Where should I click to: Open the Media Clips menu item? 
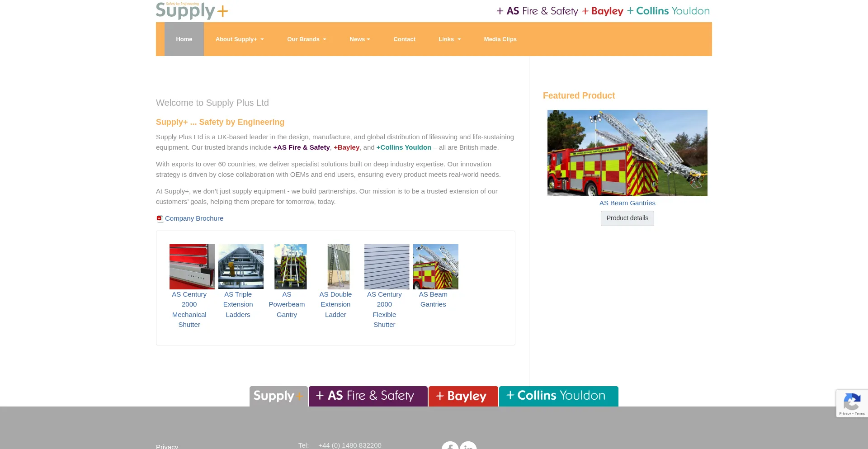point(500,39)
